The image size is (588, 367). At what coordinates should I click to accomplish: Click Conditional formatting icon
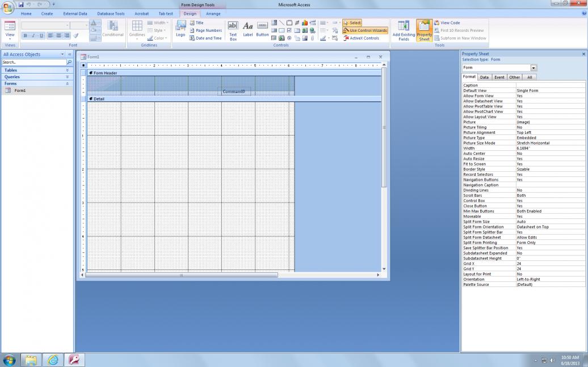(112, 29)
